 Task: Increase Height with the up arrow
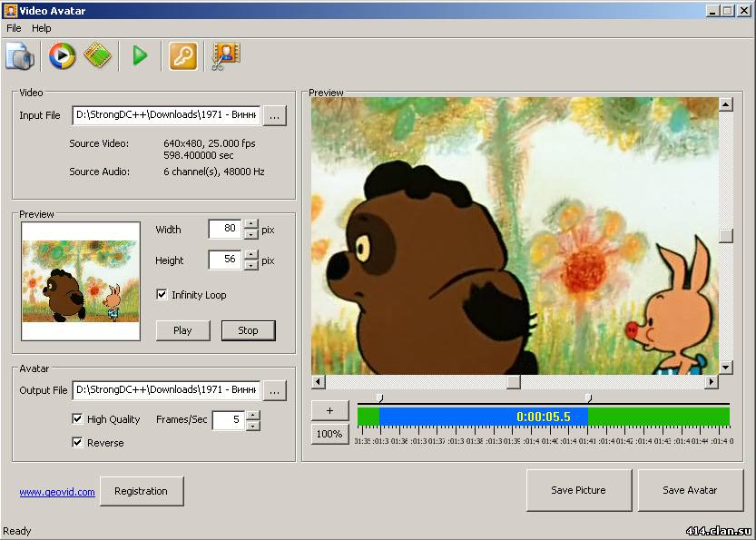251,254
